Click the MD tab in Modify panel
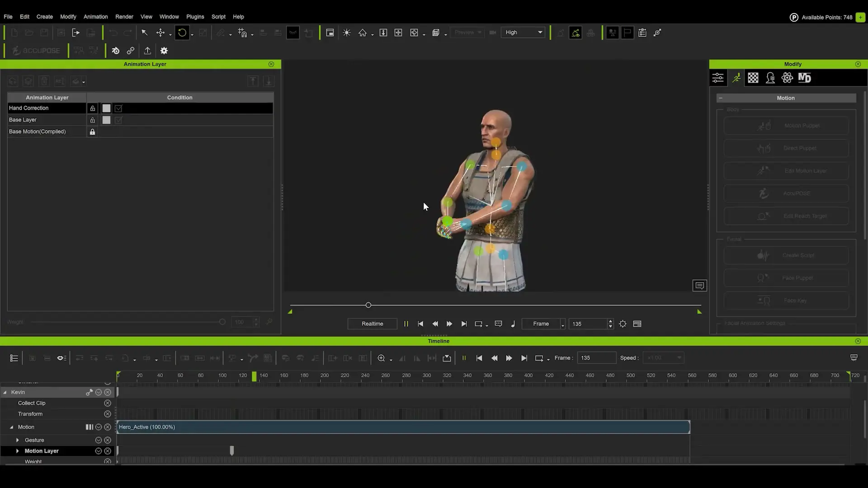 click(805, 78)
